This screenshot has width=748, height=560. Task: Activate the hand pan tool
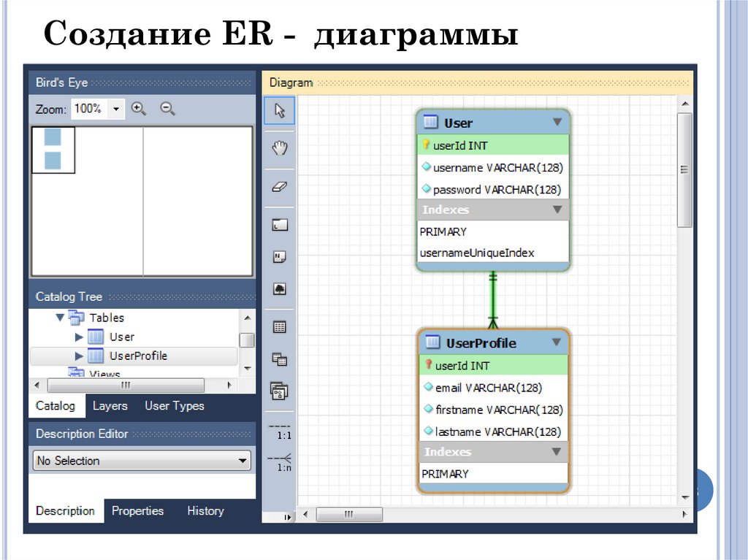pos(279,148)
